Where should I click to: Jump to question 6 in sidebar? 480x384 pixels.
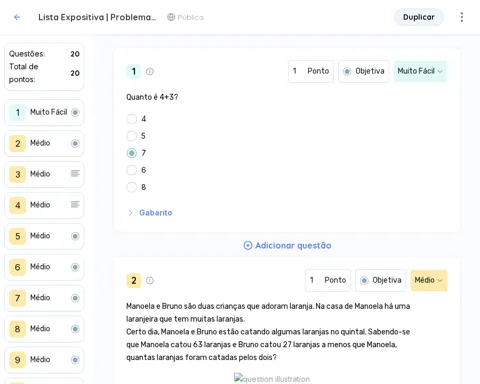[x=44, y=267]
